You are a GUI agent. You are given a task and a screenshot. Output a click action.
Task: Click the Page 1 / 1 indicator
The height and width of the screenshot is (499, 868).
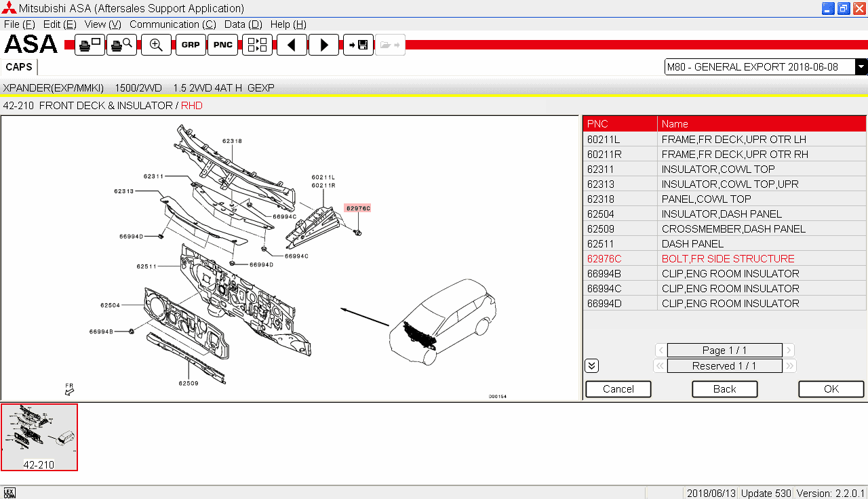[724, 351]
